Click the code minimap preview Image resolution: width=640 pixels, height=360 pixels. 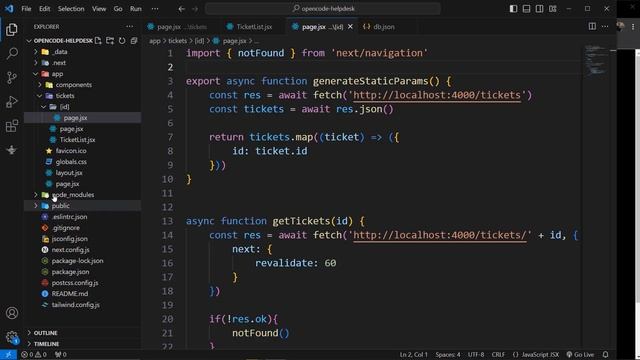click(596, 61)
